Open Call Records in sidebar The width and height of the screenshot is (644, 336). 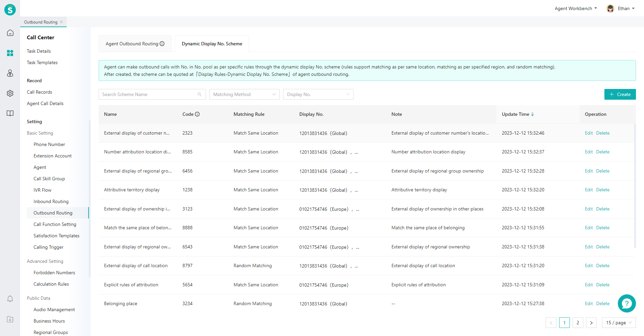40,92
